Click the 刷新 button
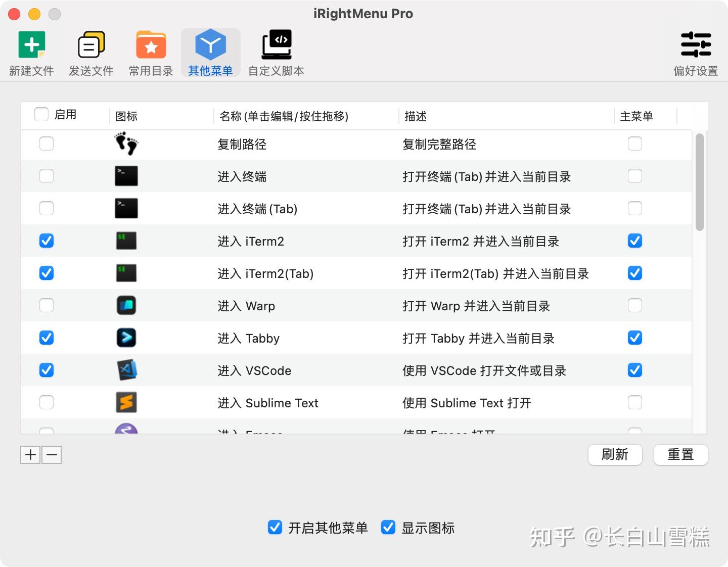Screen dimensions: 728x567 (615, 455)
